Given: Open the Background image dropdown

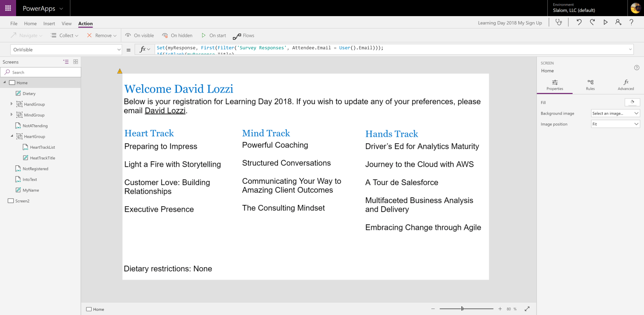Looking at the screenshot, I should (x=615, y=113).
